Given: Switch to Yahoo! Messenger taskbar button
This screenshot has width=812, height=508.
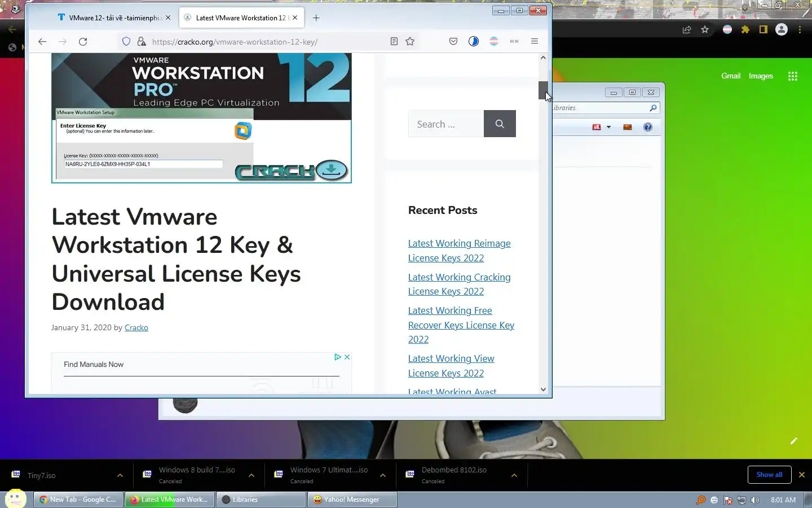Looking at the screenshot, I should (353, 500).
